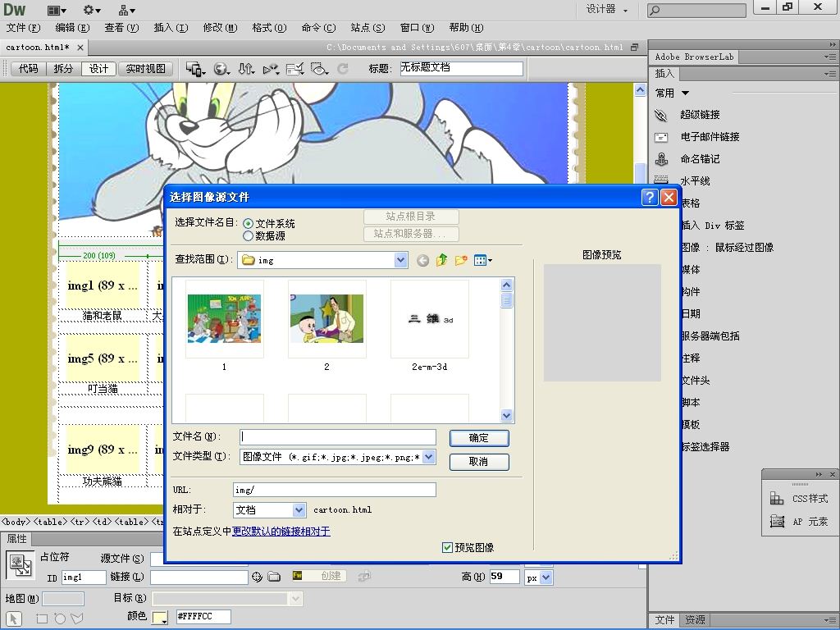Viewport: 840px width, 630px height.
Task: Select the 数据源 radio button
Action: pos(248,235)
